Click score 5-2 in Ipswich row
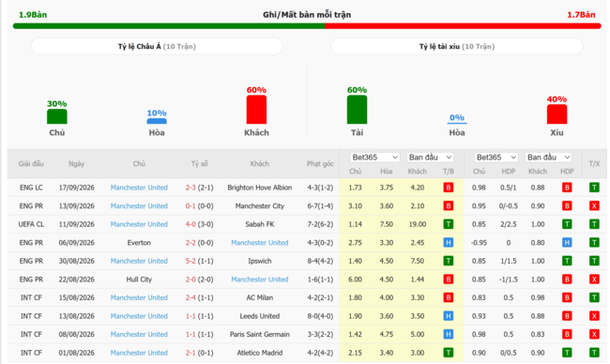This screenshot has height=364, width=610. click(191, 261)
